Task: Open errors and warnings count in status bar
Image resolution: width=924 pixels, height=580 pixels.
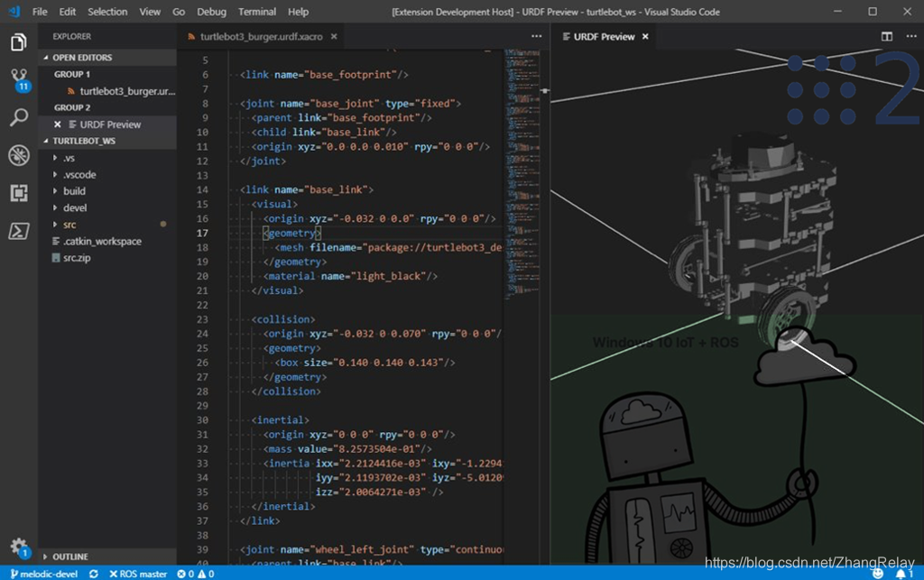Action: click(196, 574)
